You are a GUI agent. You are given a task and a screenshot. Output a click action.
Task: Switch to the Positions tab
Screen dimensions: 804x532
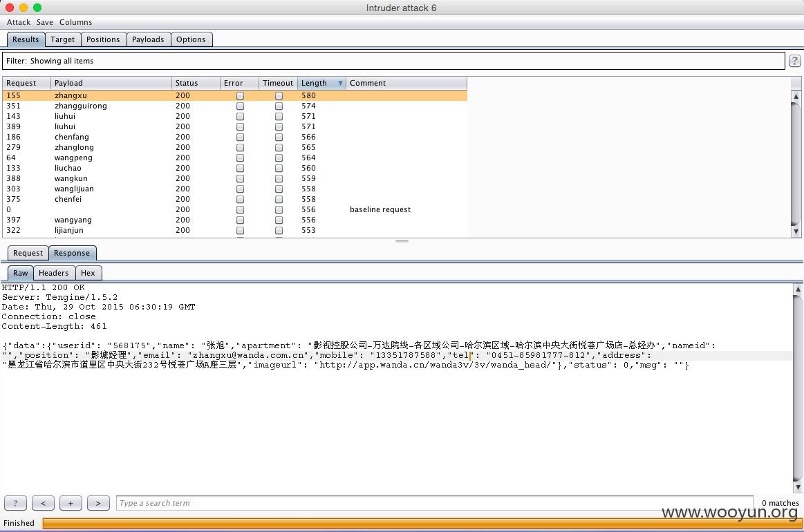pos(103,39)
